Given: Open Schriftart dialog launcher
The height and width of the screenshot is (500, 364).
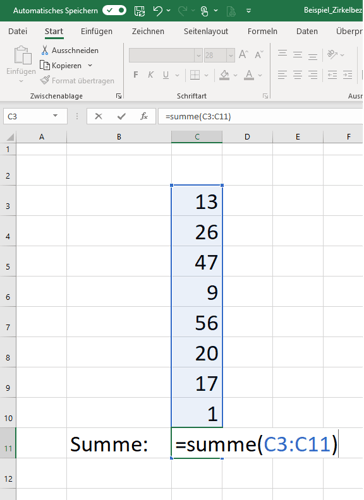Looking at the screenshot, I should coord(265,96).
